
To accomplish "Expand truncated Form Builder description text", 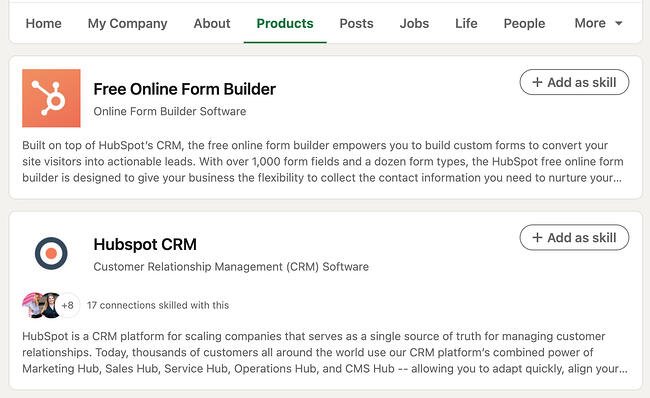I will [x=617, y=178].
